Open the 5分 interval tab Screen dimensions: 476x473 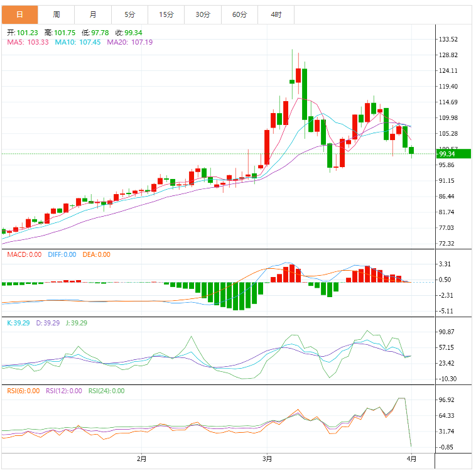point(129,14)
